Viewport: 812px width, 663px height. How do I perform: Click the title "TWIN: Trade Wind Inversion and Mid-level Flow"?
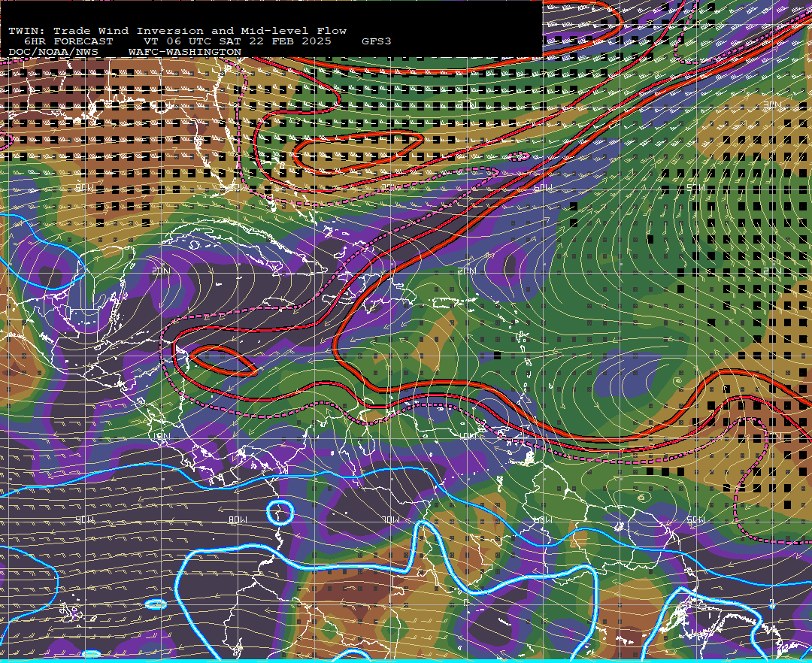tap(177, 31)
